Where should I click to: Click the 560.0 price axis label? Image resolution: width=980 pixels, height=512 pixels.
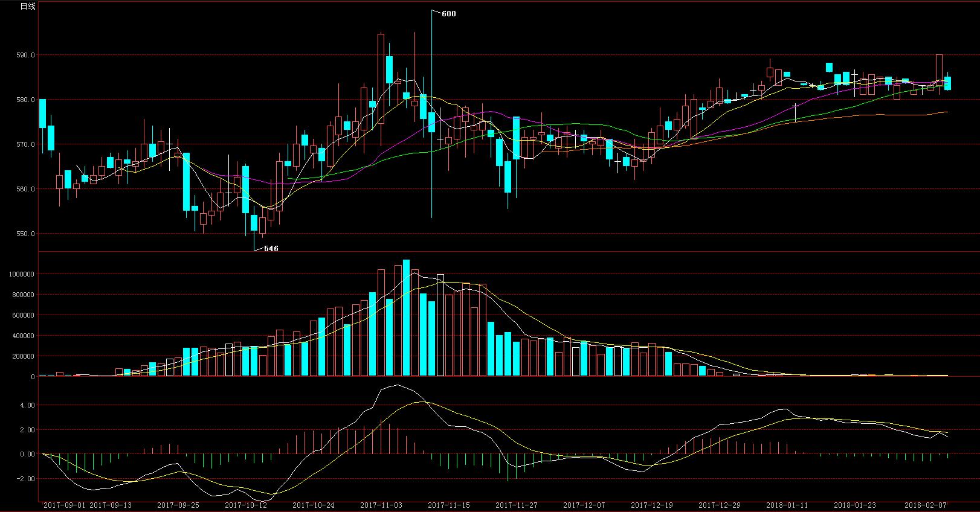[x=26, y=189]
